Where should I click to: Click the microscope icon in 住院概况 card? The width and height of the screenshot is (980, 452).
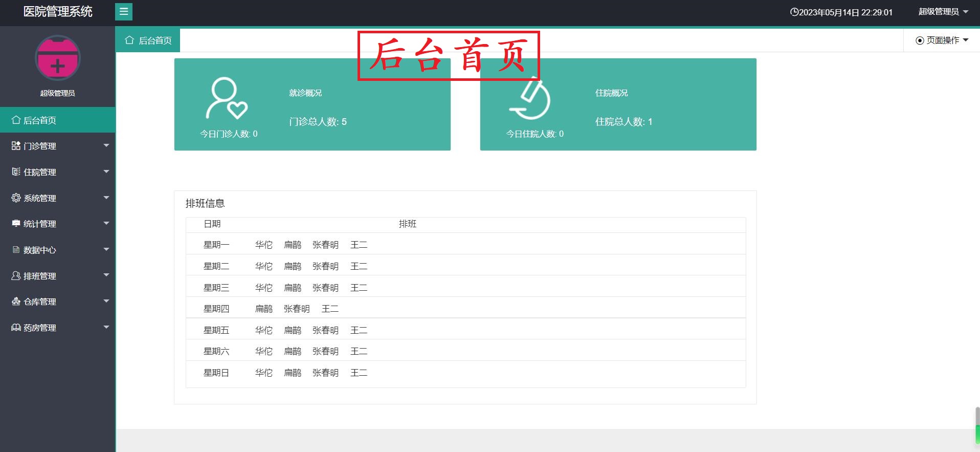(530, 98)
